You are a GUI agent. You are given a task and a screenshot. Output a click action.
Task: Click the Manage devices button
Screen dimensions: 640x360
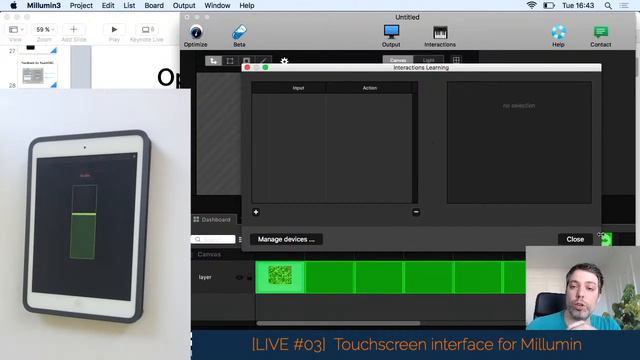[x=286, y=239]
